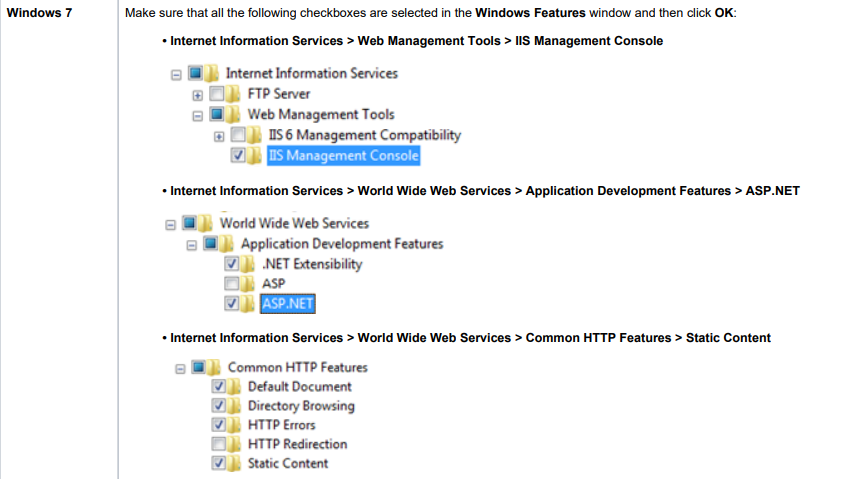This screenshot has height=479, width=860.
Task: Click the Common HTTP Features folder icon
Action: tap(215, 367)
